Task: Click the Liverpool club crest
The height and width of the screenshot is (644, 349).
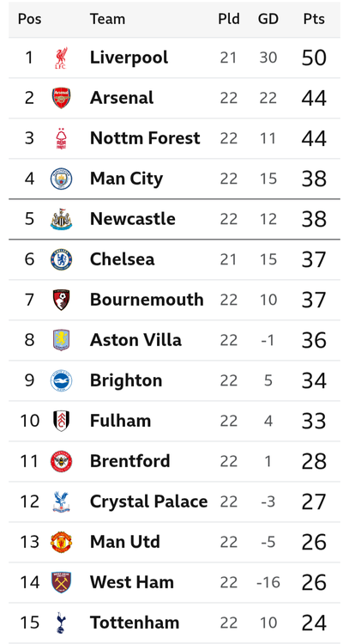Action: tap(61, 58)
